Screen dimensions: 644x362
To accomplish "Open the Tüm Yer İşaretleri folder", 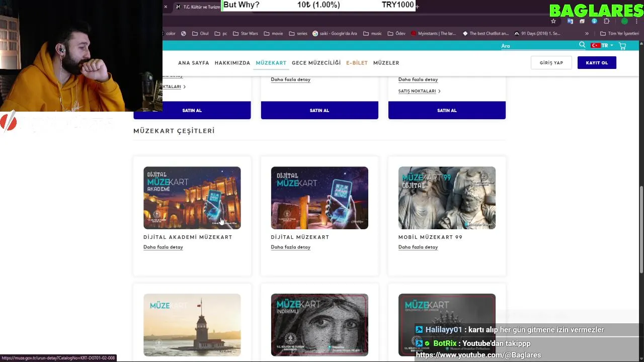I will tap(619, 34).
